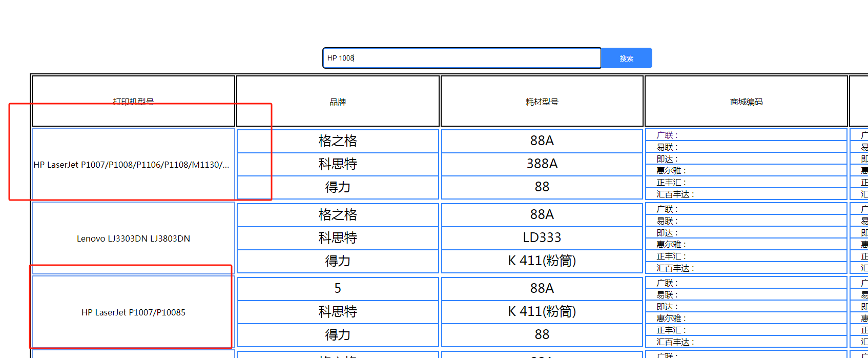Click 格之格 brand in the Lenovo row
This screenshot has width=868, height=358.
[338, 215]
